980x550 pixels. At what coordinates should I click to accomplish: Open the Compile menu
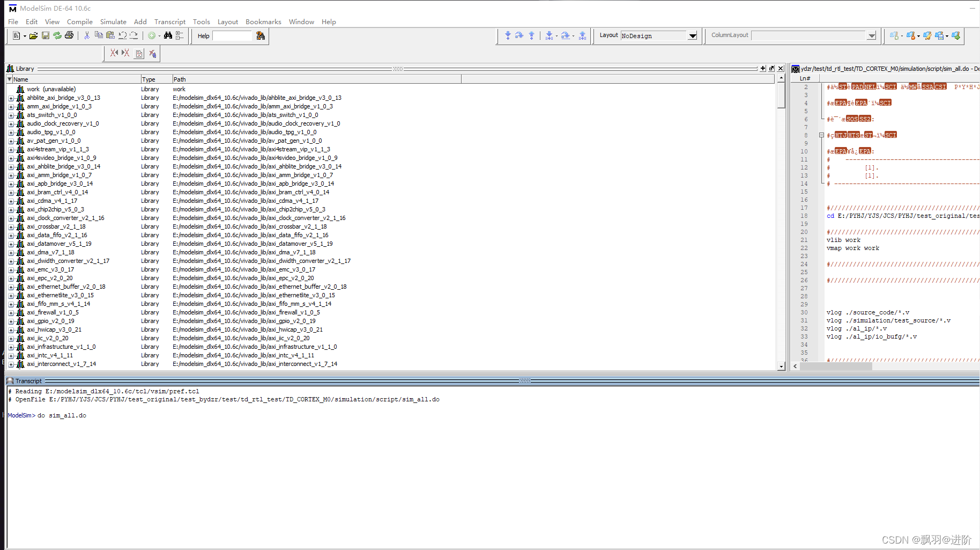click(80, 22)
